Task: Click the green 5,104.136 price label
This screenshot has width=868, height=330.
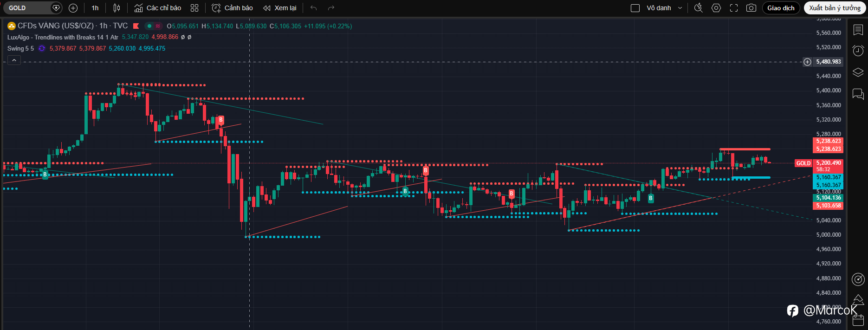Action: click(x=829, y=198)
